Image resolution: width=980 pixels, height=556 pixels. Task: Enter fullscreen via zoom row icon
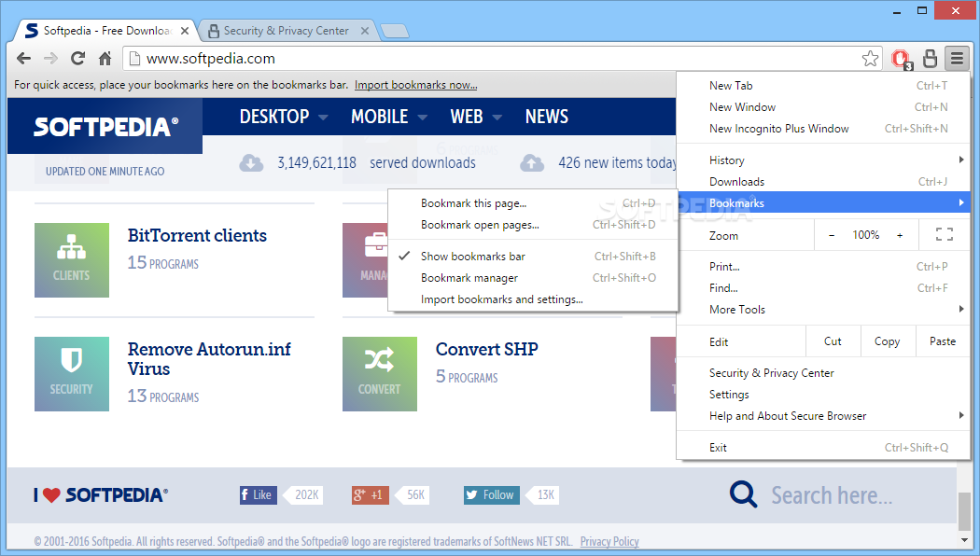point(945,235)
